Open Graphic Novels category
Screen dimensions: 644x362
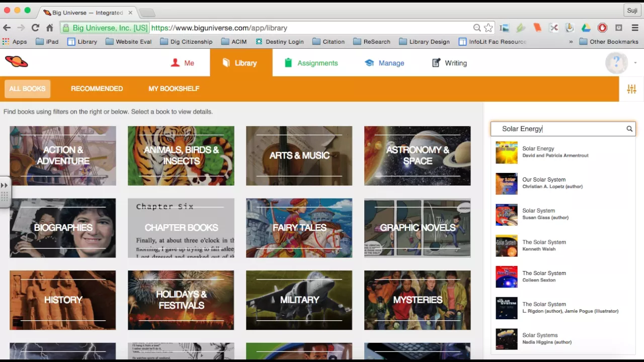click(418, 228)
